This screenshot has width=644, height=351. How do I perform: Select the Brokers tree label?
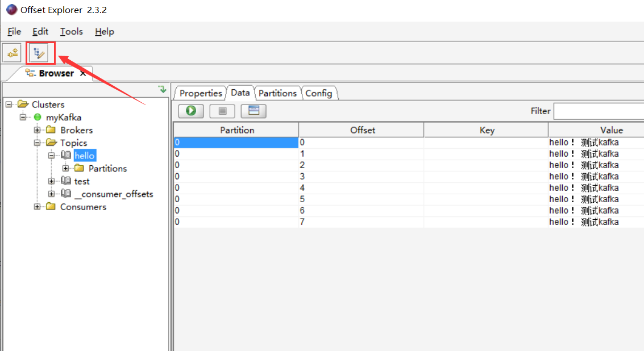coord(76,130)
